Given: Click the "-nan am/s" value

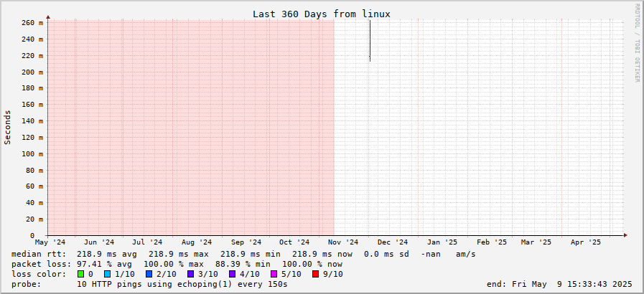Looking at the screenshot, I should [x=448, y=255].
